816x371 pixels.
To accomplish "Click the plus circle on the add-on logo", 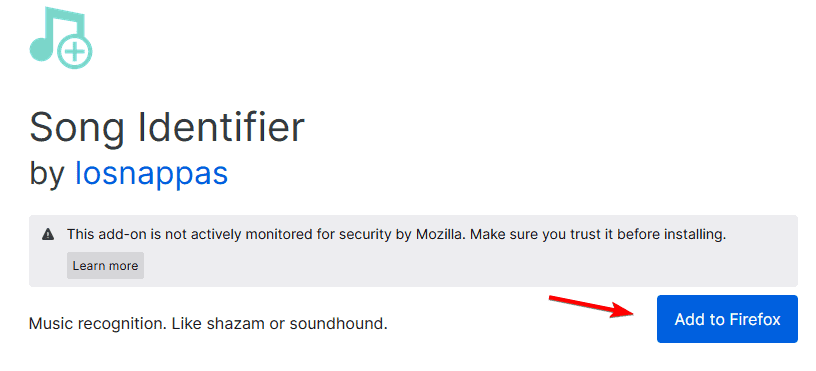I will click(75, 52).
